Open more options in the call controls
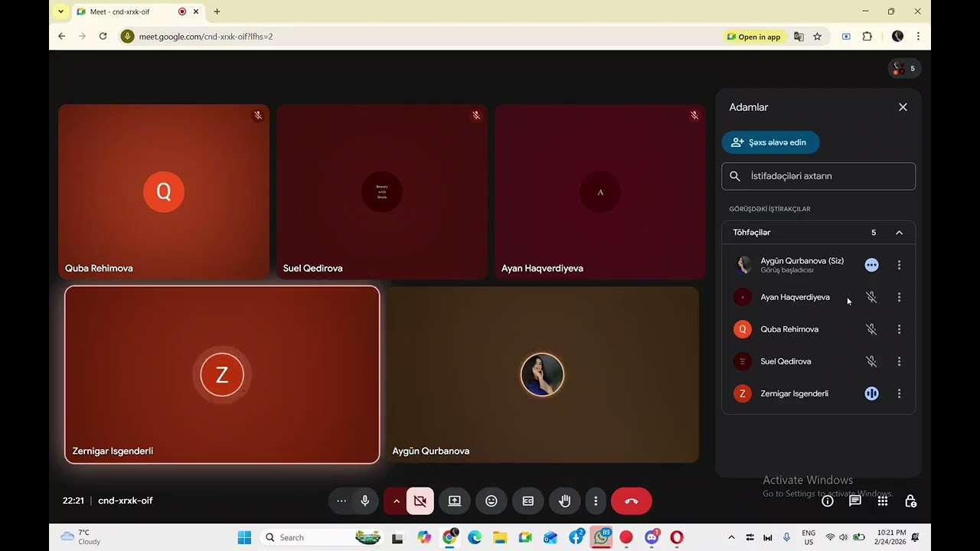980x551 pixels. [596, 501]
